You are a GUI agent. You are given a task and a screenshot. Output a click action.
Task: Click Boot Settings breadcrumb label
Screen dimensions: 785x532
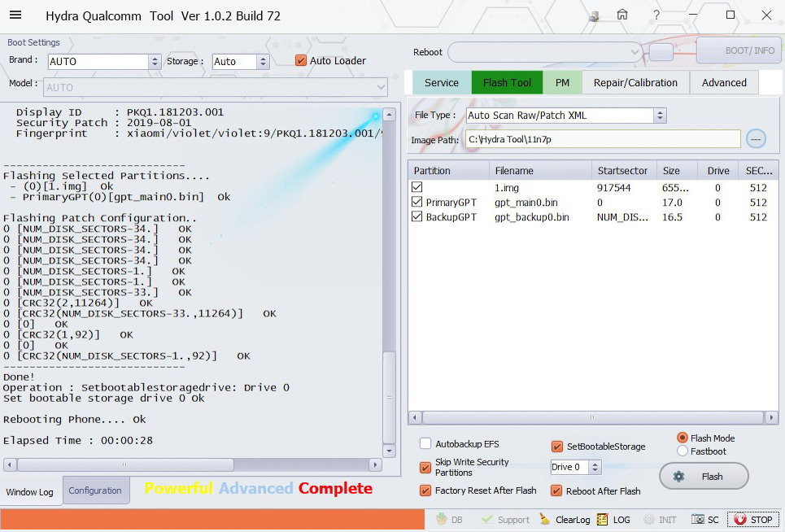(33, 42)
